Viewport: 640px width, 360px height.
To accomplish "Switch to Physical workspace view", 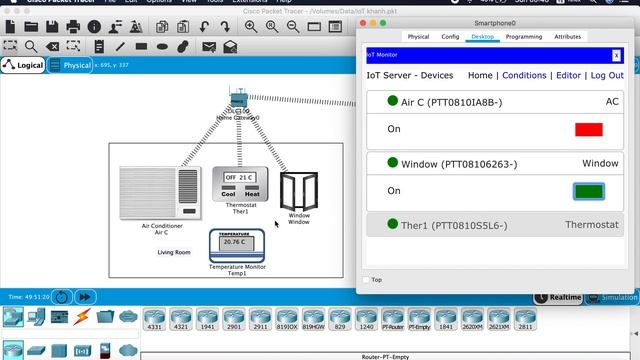I will click(x=70, y=65).
